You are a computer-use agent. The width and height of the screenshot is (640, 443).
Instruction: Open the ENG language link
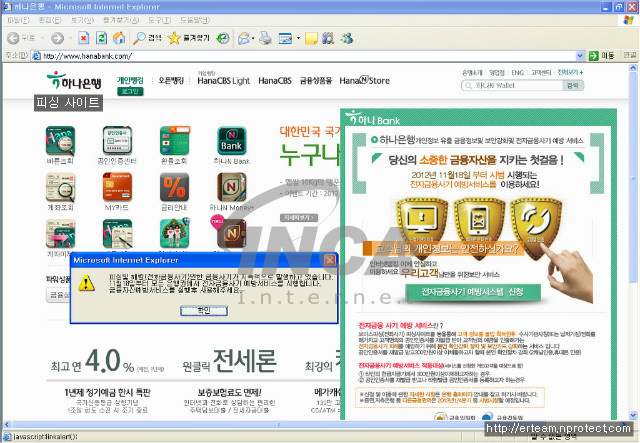click(x=518, y=73)
